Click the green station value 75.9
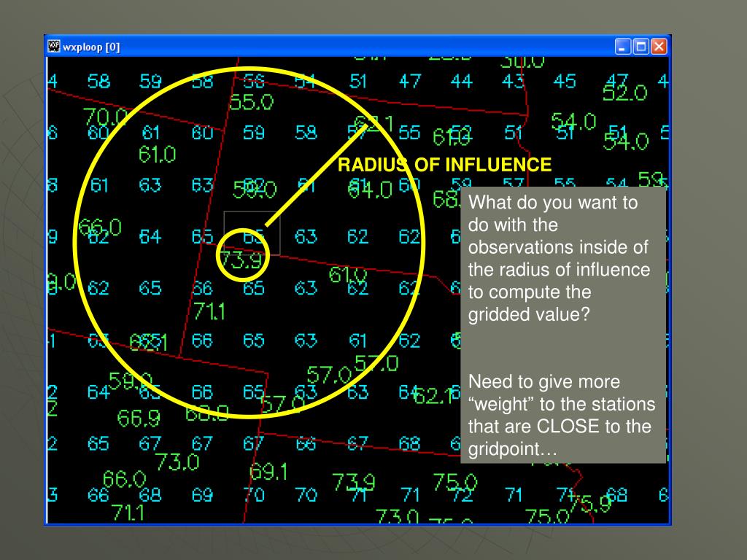This screenshot has width=747, height=560. [x=591, y=503]
